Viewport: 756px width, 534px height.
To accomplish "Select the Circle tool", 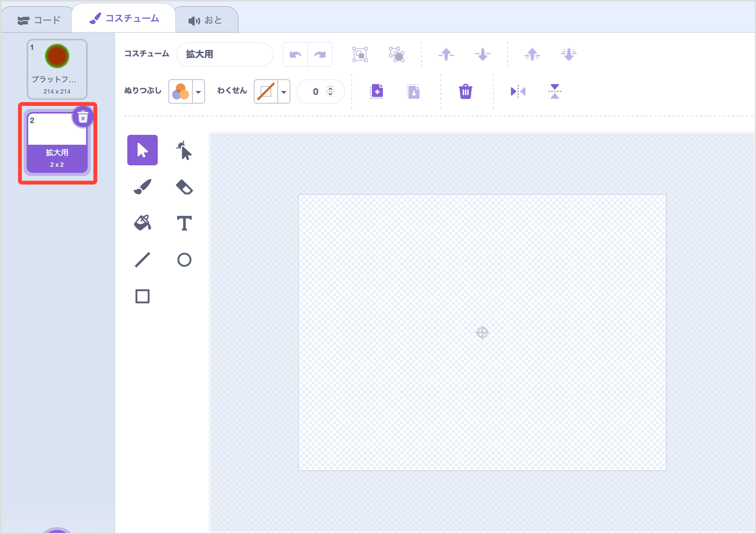I will [x=184, y=259].
